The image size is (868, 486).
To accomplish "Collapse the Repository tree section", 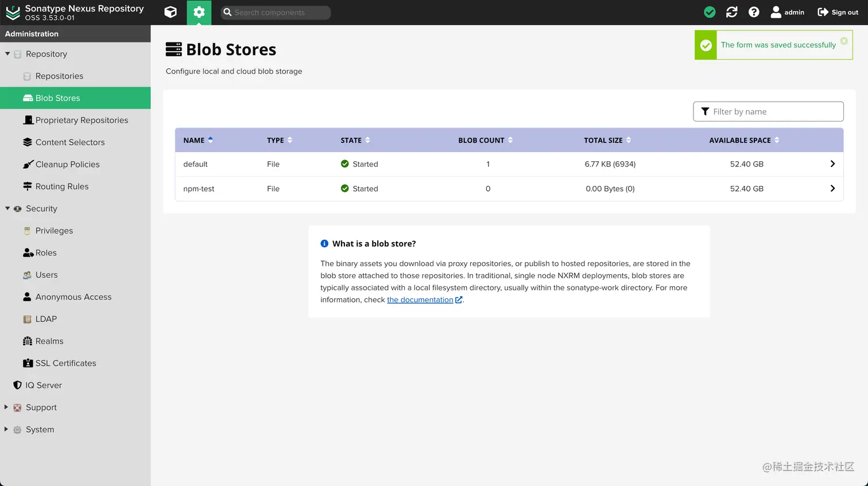I will [7, 54].
